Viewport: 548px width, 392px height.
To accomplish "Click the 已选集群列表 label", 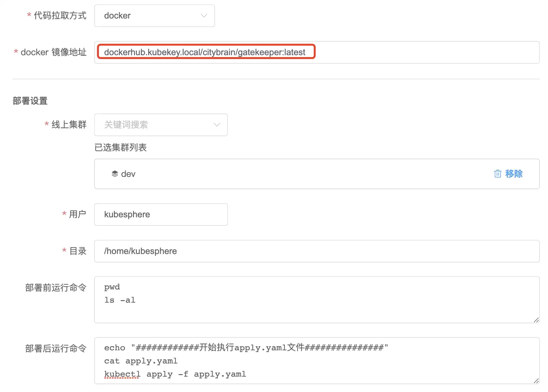I will 121,147.
